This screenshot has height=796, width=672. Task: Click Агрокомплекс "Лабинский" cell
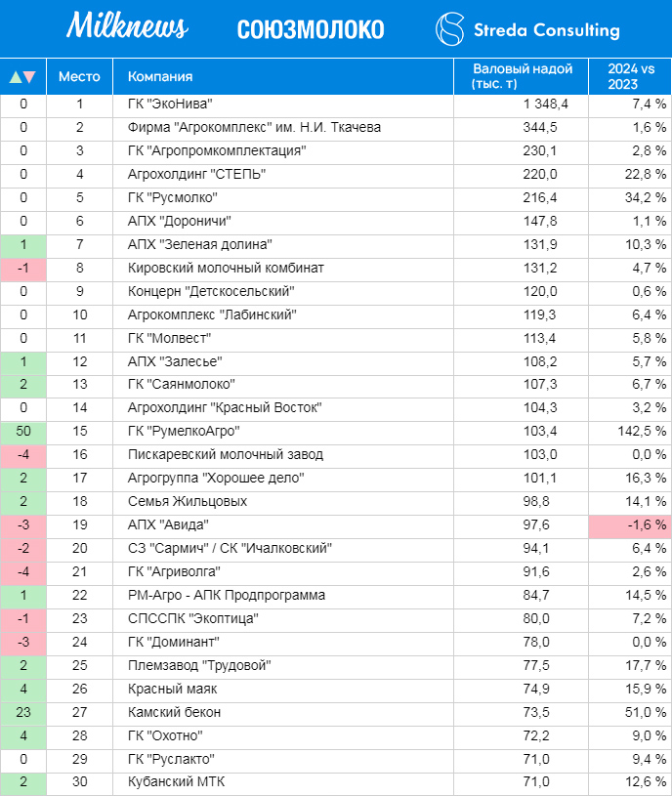tap(283, 314)
